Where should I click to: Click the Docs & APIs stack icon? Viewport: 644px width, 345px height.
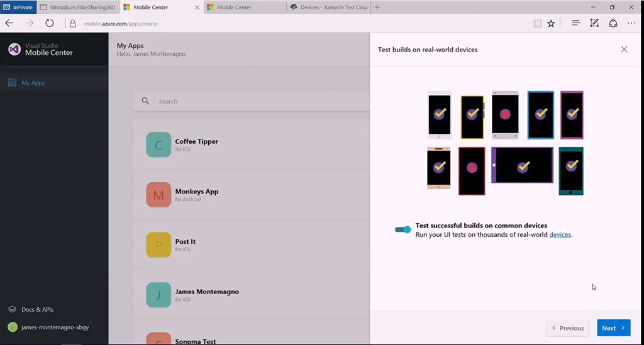(x=13, y=309)
